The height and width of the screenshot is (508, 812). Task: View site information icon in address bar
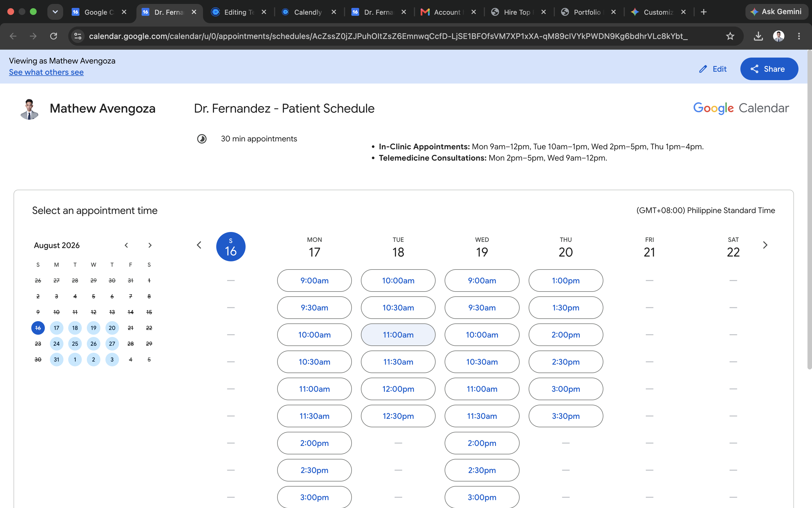pyautogui.click(x=78, y=36)
